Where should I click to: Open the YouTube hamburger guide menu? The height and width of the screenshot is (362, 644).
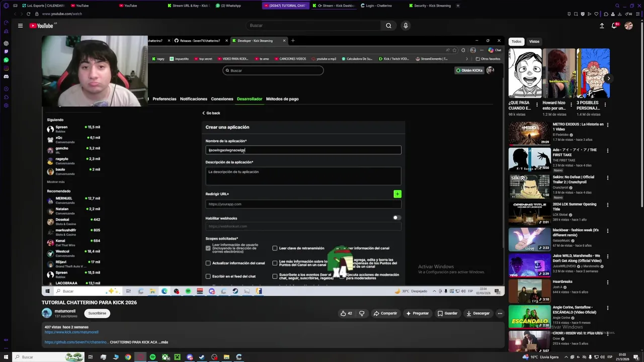click(20, 26)
